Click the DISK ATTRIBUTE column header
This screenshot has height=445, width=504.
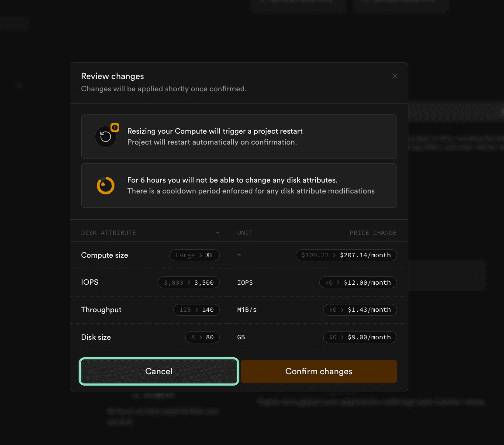click(x=108, y=233)
